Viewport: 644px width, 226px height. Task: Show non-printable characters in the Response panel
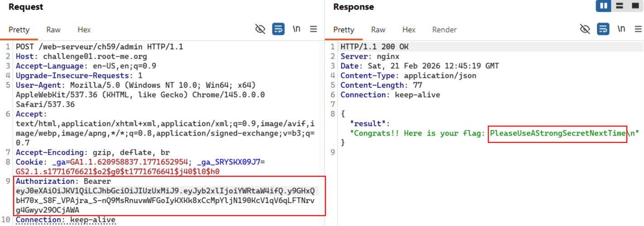(x=621, y=29)
